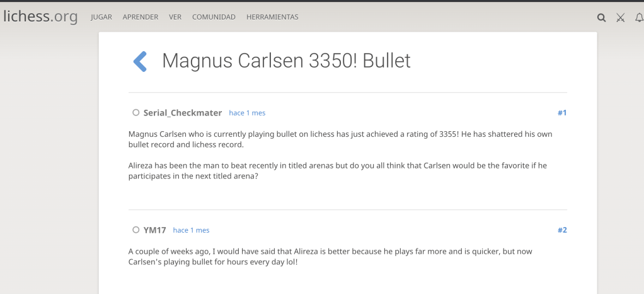Open challenges via crossed swords icon
644x294 pixels.
click(x=620, y=18)
